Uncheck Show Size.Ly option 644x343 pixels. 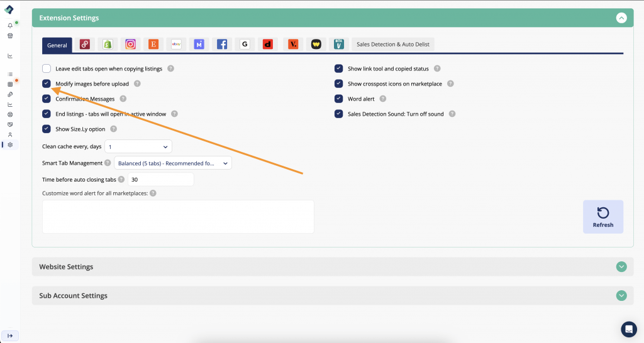coord(47,129)
